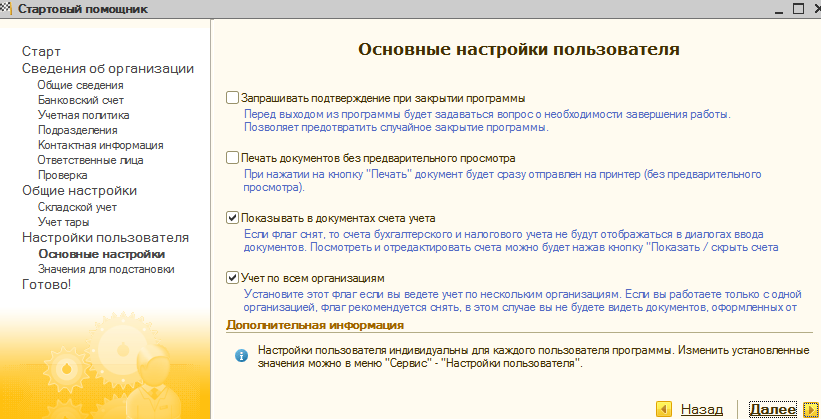Open Учетная политика step
Viewport: 821px width, 419px height.
pyautogui.click(x=83, y=115)
